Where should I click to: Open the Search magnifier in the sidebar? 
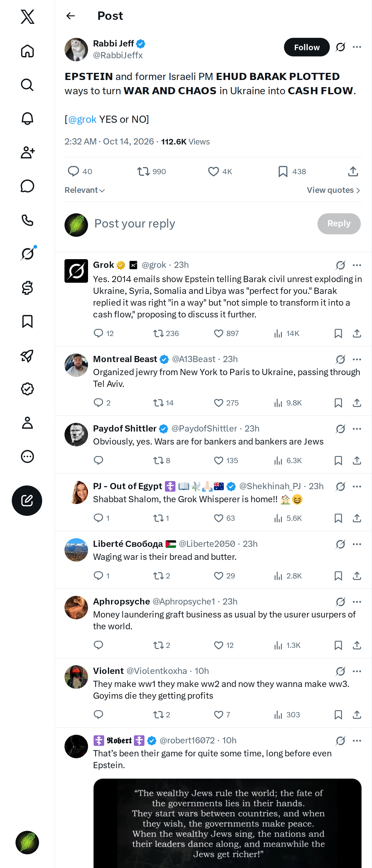[x=27, y=85]
